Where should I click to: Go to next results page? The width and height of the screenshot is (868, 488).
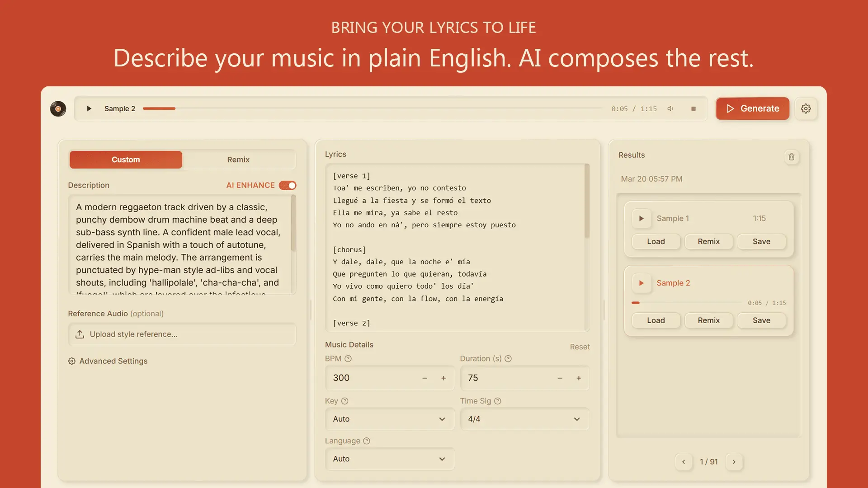(x=734, y=462)
